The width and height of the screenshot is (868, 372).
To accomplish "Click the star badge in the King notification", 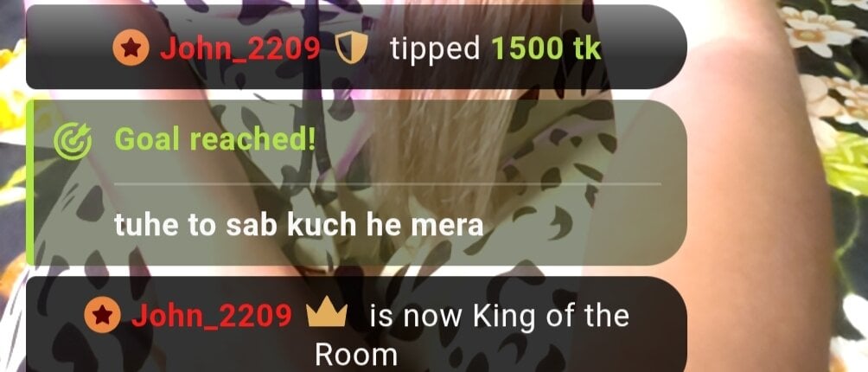I will click(102, 314).
